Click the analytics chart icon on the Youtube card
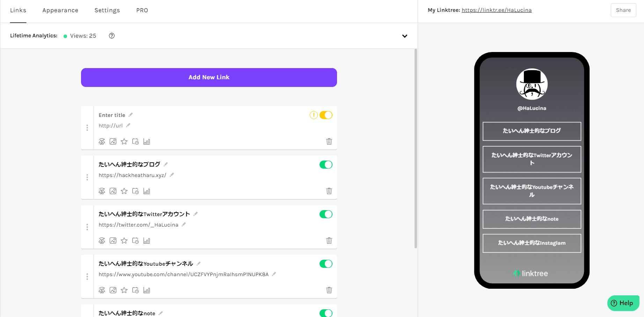This screenshot has width=644, height=317. (147, 290)
